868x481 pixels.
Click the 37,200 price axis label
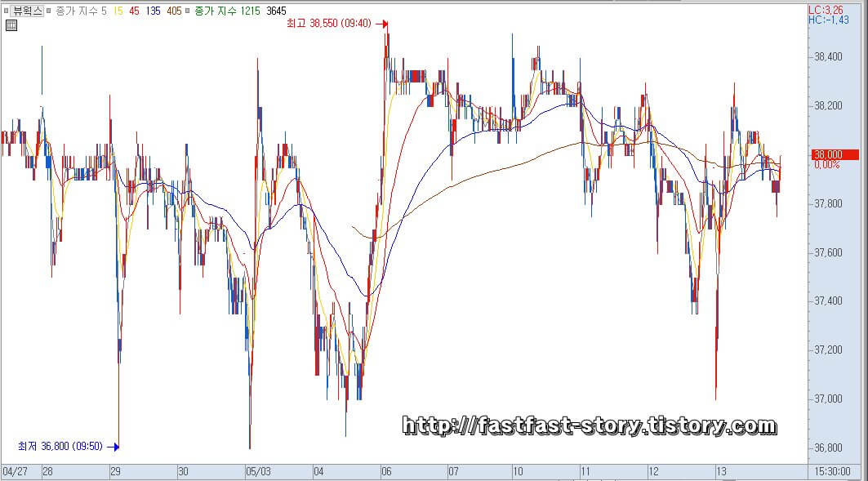pyautogui.click(x=828, y=350)
